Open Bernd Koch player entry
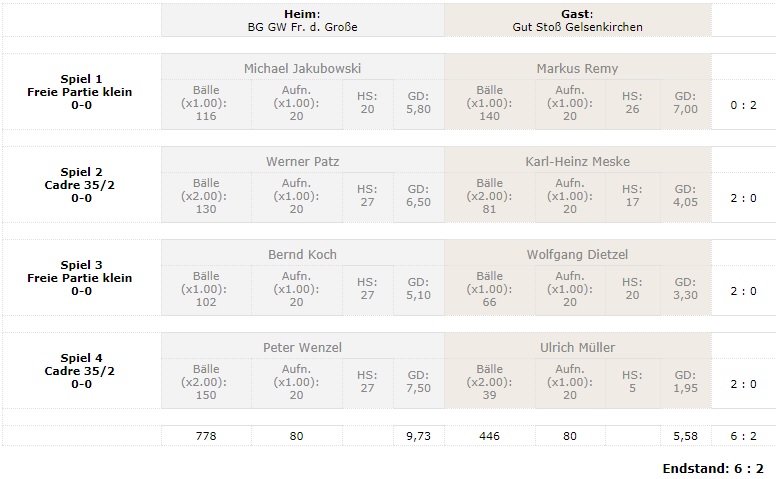The width and height of the screenshot is (776, 479). coord(302,254)
